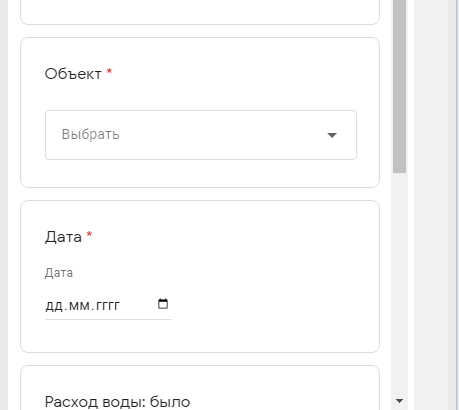Click the date field underline area

click(108, 319)
